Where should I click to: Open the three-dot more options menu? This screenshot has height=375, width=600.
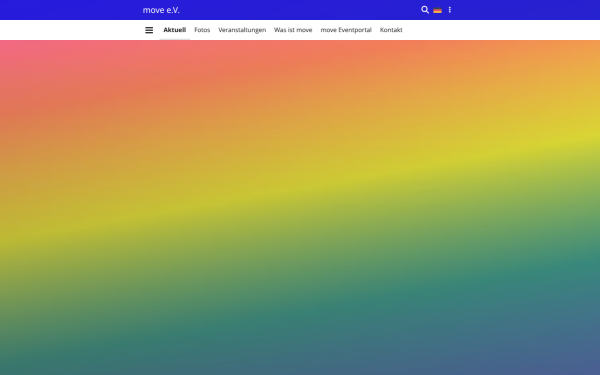(x=450, y=10)
